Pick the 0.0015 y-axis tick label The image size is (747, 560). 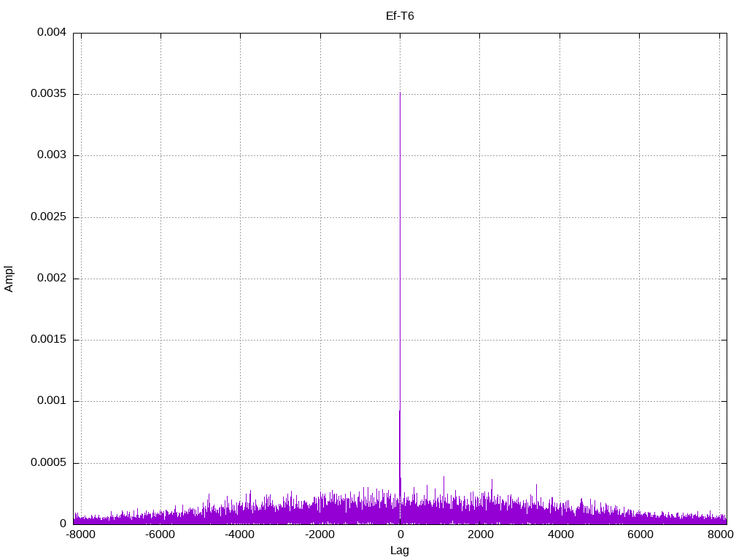pyautogui.click(x=48, y=340)
